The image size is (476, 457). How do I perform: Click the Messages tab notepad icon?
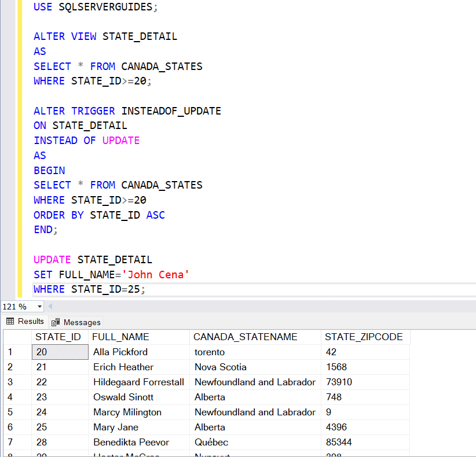(x=56, y=322)
